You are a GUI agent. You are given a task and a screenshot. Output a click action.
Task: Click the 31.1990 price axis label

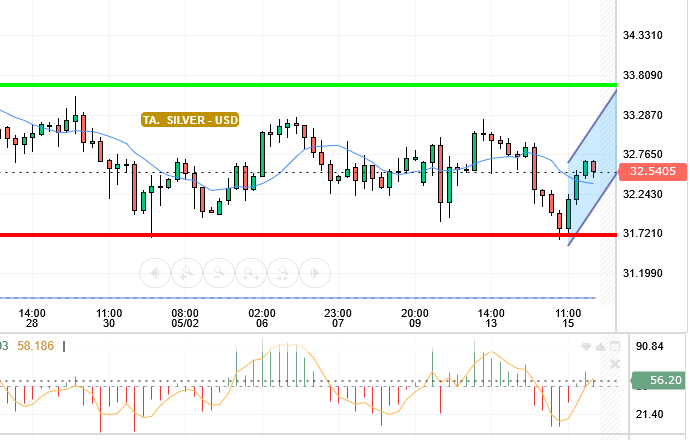tap(642, 273)
